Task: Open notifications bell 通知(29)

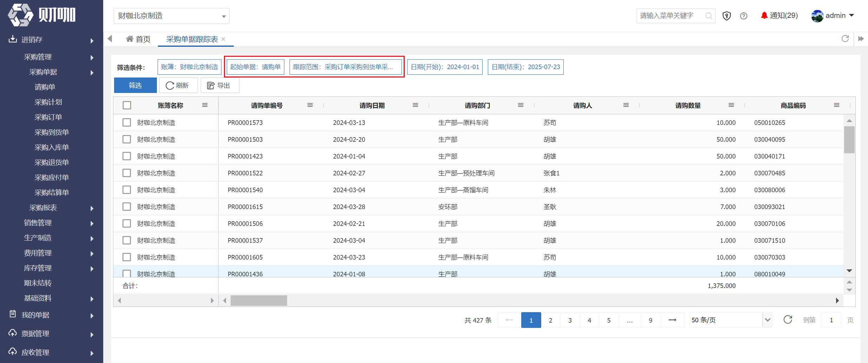Action: pos(779,15)
